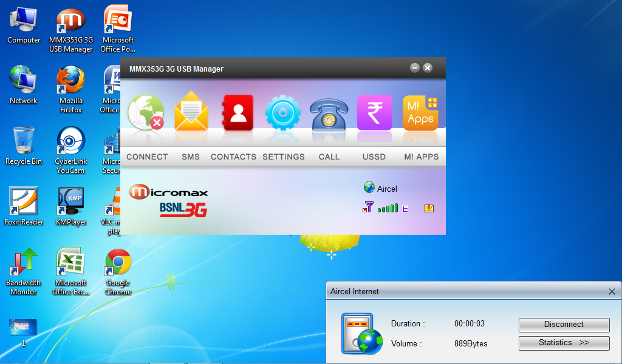Select the SETTINGS label
The image size is (622, 364).
pyautogui.click(x=284, y=157)
